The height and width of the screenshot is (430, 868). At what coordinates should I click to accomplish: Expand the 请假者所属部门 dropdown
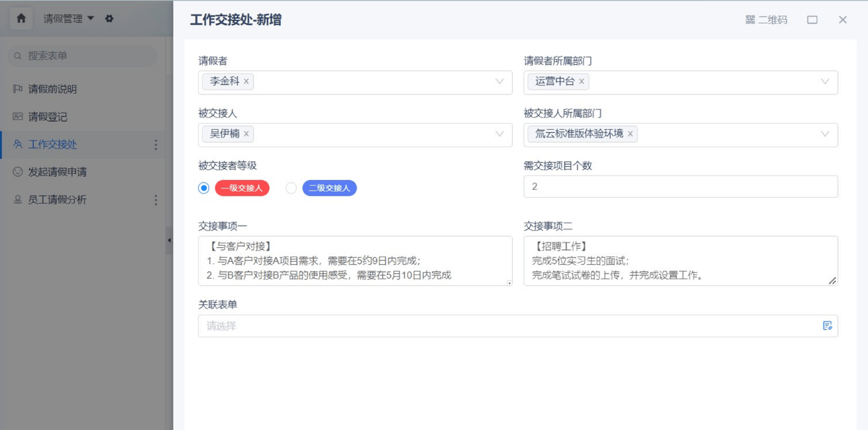coord(824,82)
